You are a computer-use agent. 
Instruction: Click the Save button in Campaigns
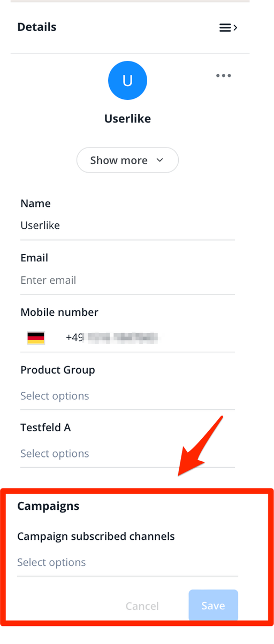click(213, 606)
